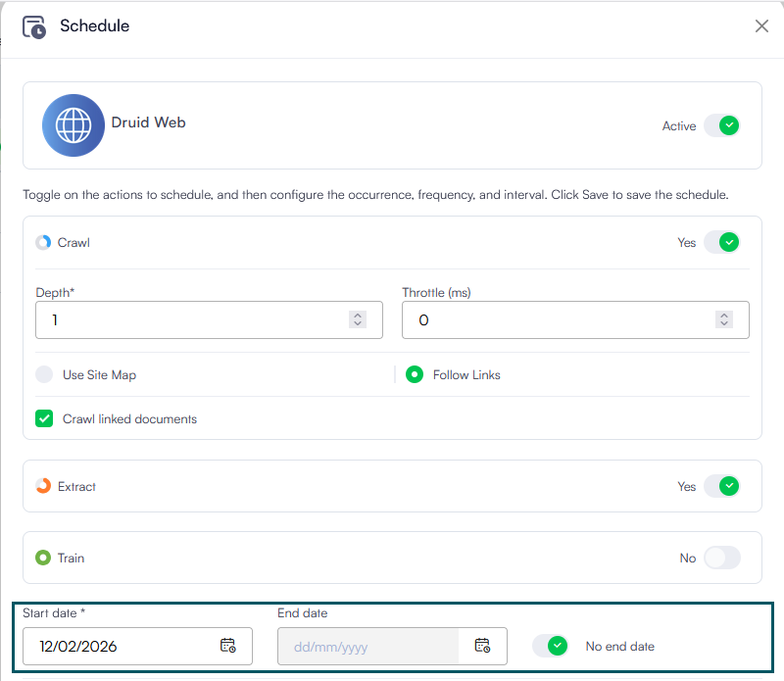Uncheck Crawl linked documents checkbox

point(44,418)
